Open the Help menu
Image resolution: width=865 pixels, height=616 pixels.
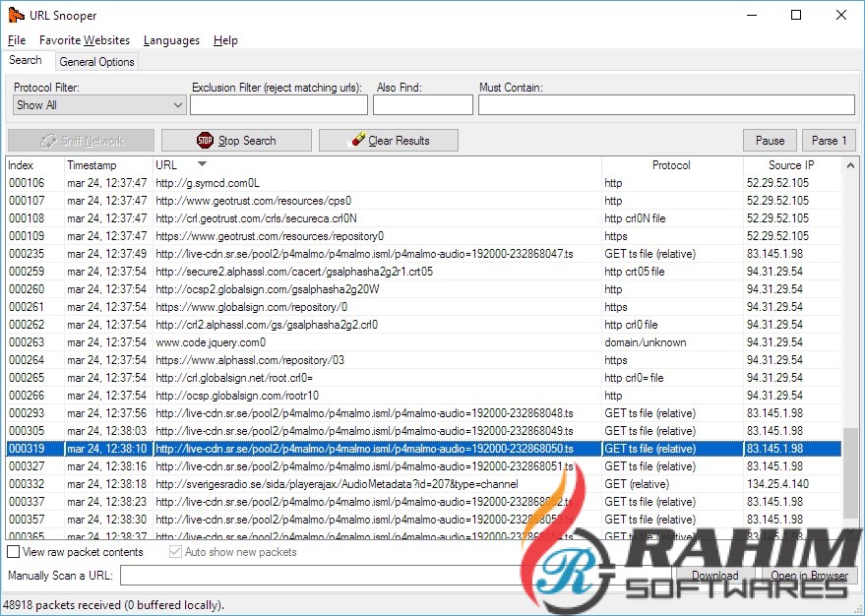pos(225,40)
